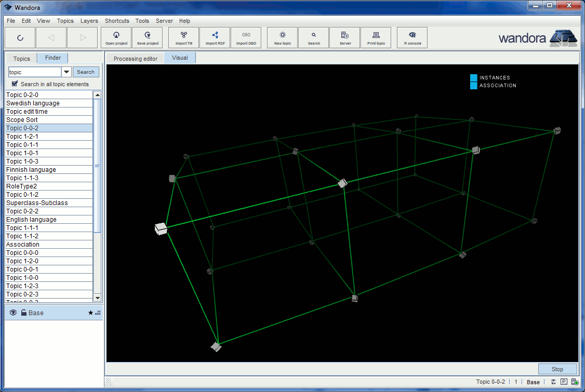Open the R console from the toolbar
Screen dimensions: 585x392
tap(412, 37)
